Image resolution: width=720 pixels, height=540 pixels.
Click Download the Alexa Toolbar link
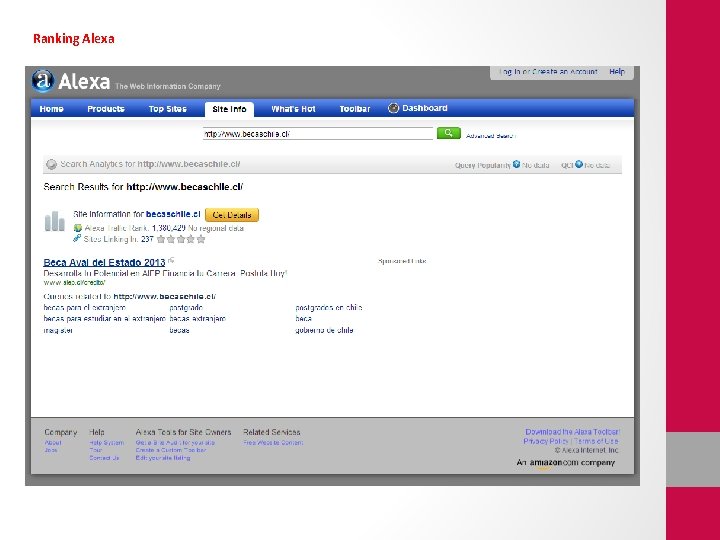(573, 432)
